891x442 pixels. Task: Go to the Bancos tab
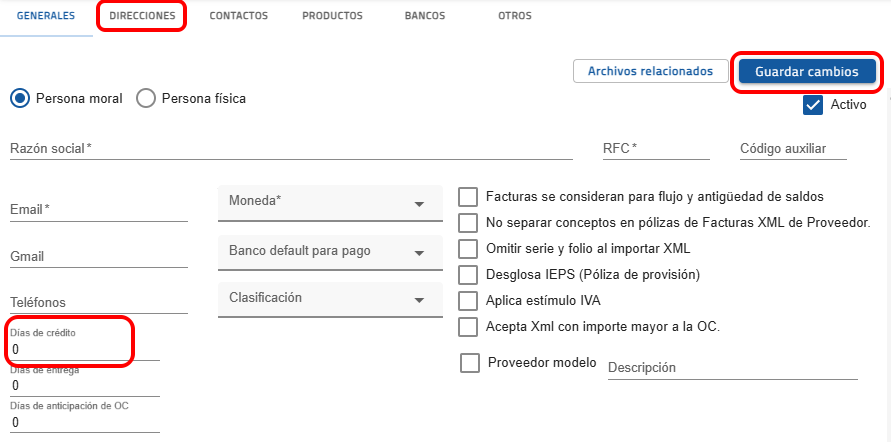coord(425,16)
